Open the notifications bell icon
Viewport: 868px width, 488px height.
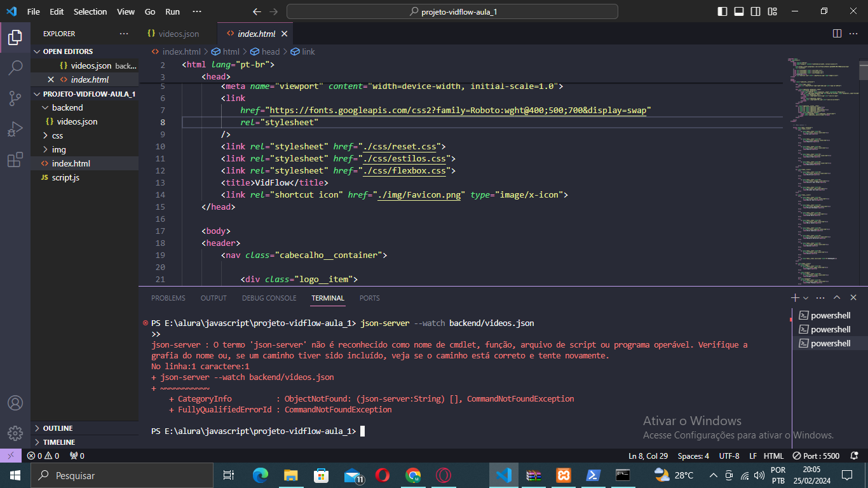click(855, 456)
